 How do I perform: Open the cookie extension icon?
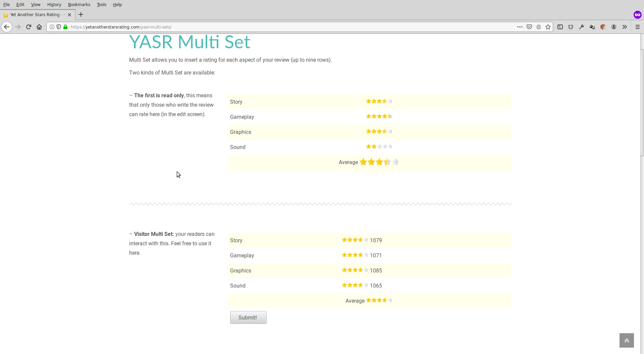point(603,27)
